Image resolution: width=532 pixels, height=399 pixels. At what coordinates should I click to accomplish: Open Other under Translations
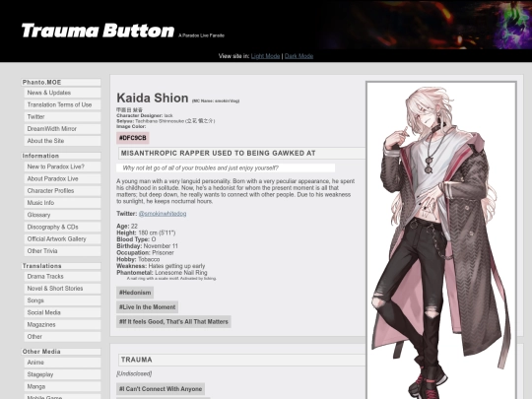(62, 337)
